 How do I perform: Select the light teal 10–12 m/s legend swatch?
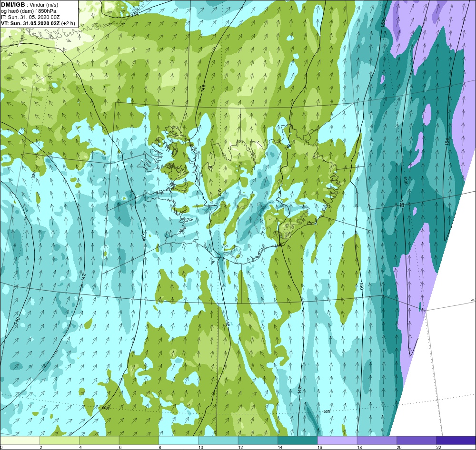pyautogui.click(x=218, y=440)
